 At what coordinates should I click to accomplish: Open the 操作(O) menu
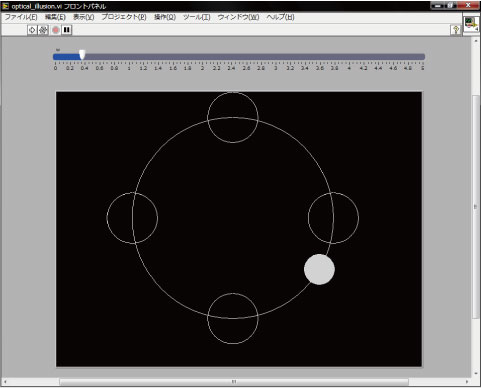165,17
